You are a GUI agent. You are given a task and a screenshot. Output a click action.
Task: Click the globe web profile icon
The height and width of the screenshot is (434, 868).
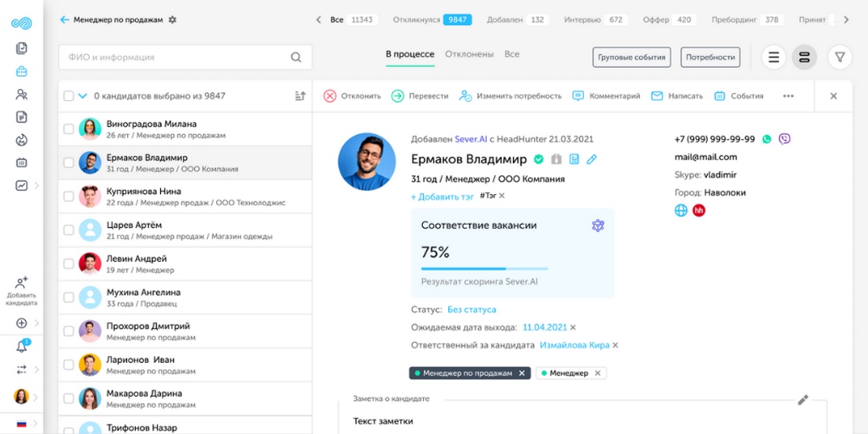681,211
